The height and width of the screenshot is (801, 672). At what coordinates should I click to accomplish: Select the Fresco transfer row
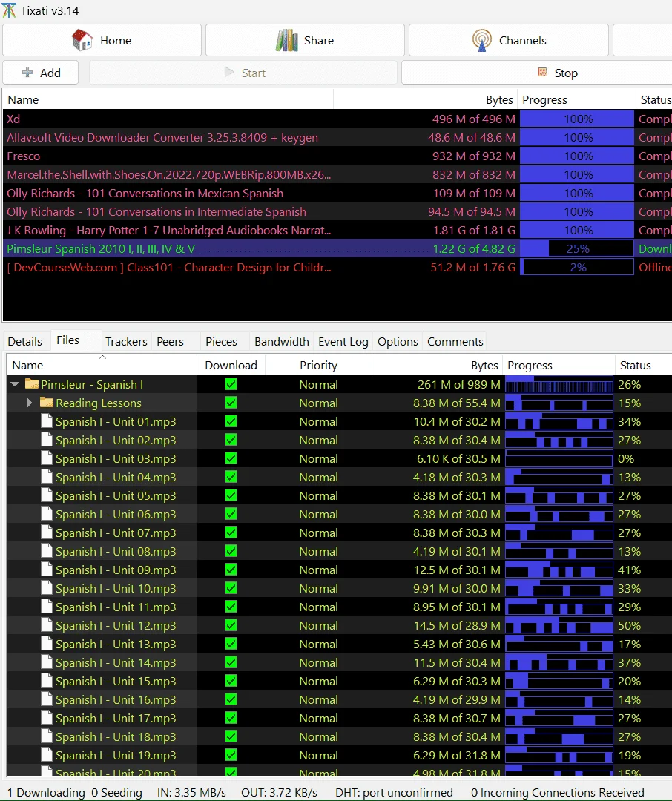(336, 156)
